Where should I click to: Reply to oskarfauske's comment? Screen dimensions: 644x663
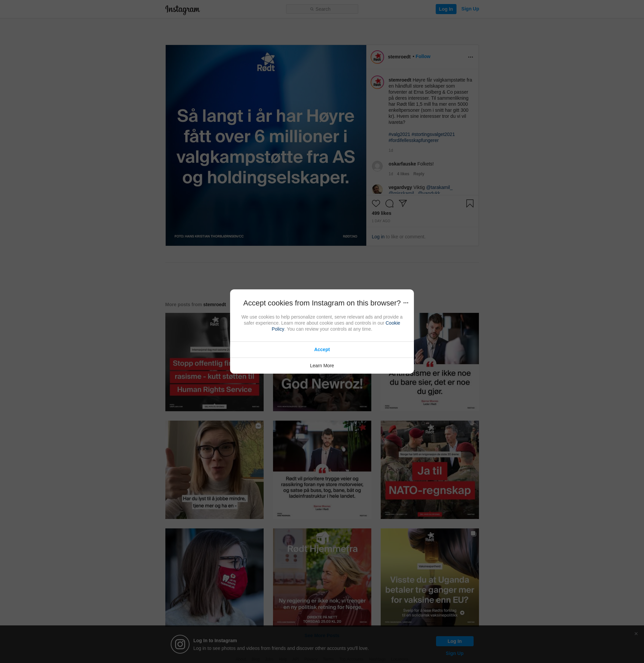coord(418,174)
